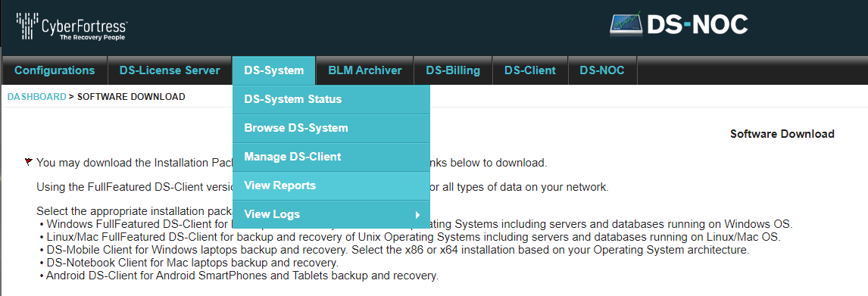Click the DS-Mobile Client for Windows laptops line

point(395,250)
